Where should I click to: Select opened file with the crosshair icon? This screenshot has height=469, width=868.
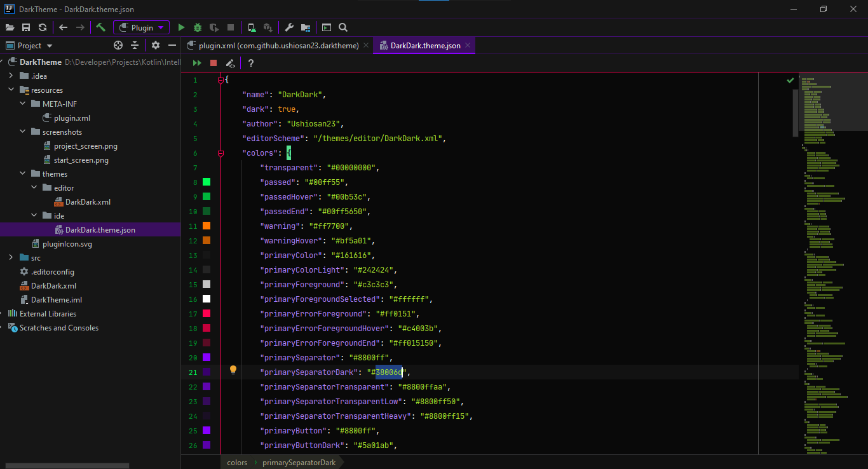[118, 45]
